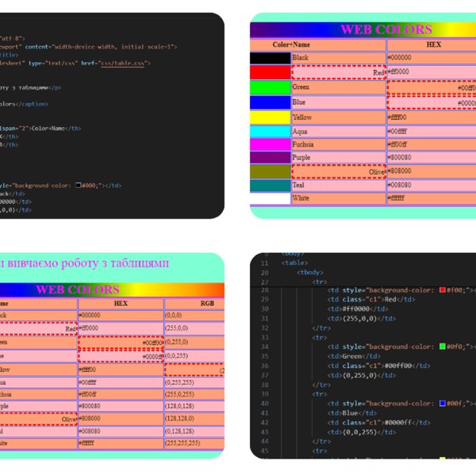Click code line 41 containing Blue
Image resolution: width=476 pixels, height=476 pixels.
click(x=351, y=413)
